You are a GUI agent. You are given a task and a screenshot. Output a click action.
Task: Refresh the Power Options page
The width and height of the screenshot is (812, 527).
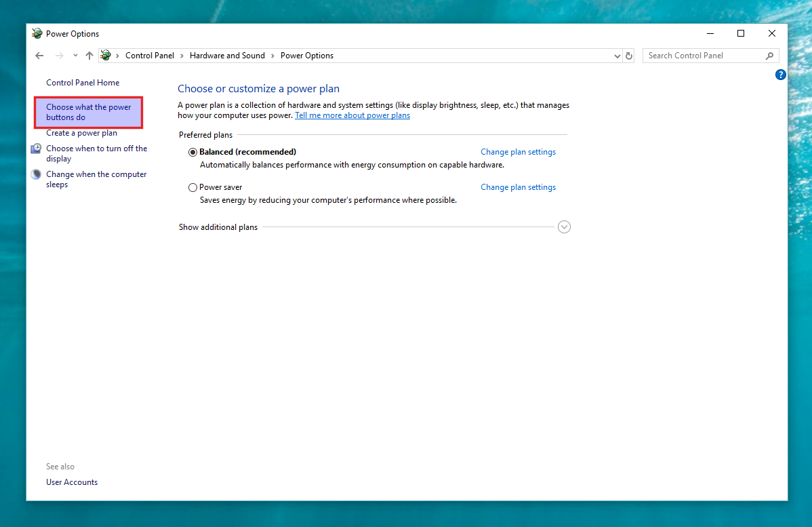point(629,56)
